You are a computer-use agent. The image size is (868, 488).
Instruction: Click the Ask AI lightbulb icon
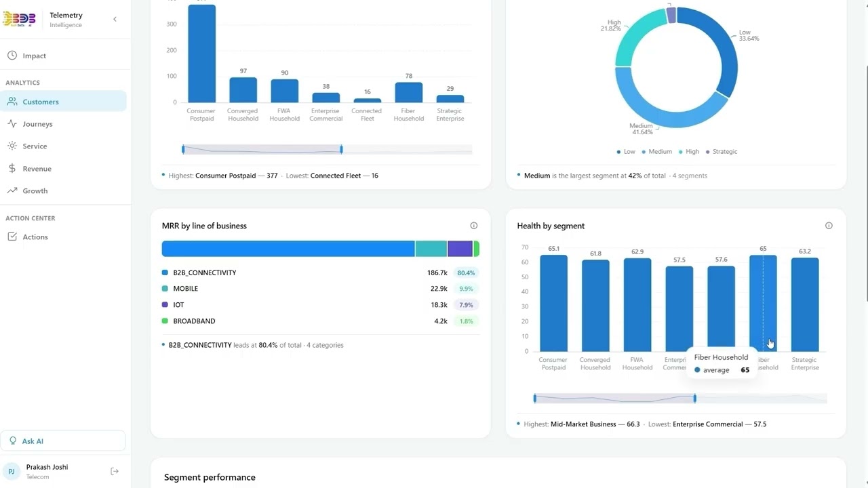point(13,441)
